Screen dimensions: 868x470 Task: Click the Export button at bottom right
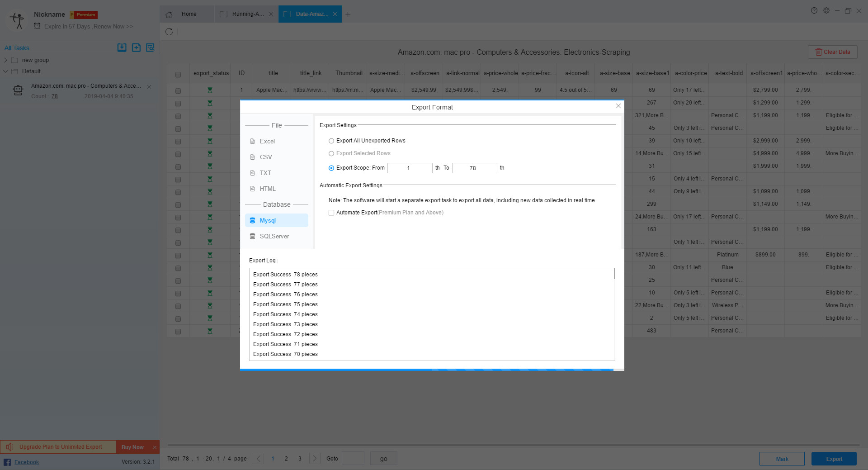[x=834, y=459]
